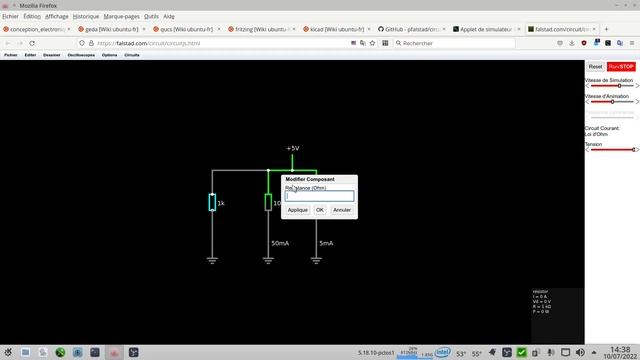Adjust the Vitesse d'Animation slider
The height and width of the screenshot is (360, 640).
tap(612, 102)
